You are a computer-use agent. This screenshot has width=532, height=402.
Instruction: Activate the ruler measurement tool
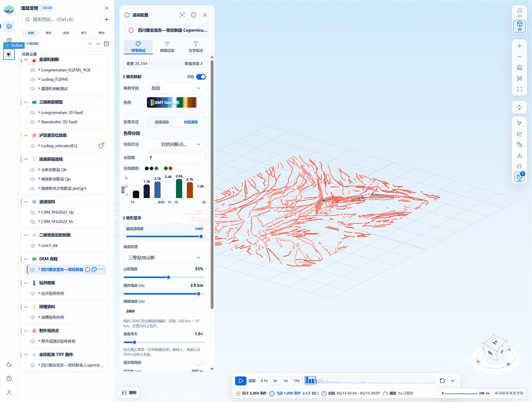(x=519, y=145)
